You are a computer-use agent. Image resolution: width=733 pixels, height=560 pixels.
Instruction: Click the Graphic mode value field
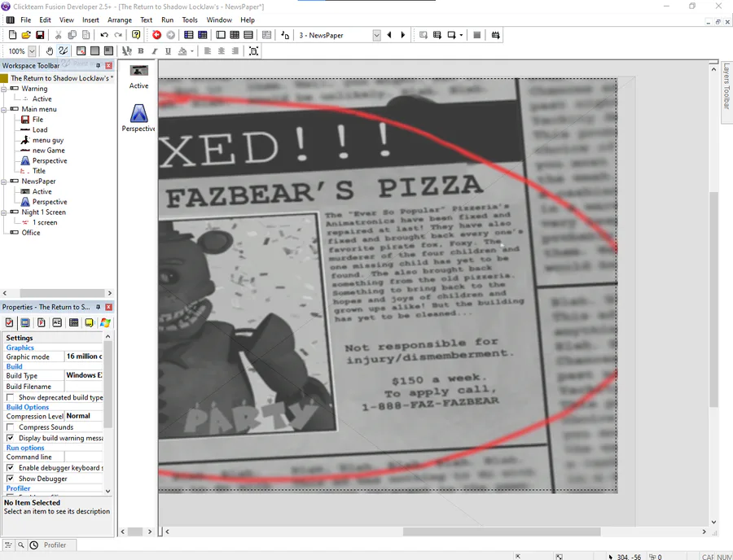pos(84,357)
